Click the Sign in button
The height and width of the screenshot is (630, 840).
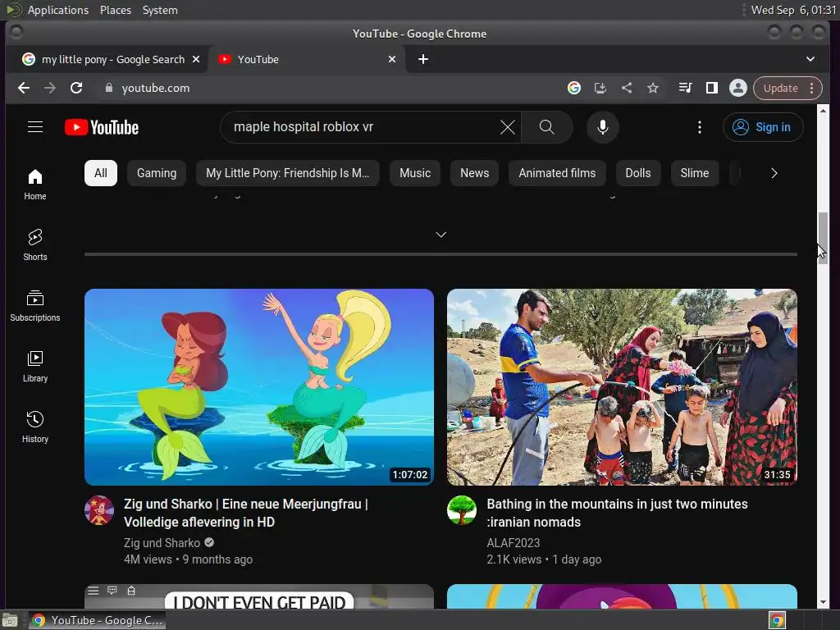pos(763,127)
